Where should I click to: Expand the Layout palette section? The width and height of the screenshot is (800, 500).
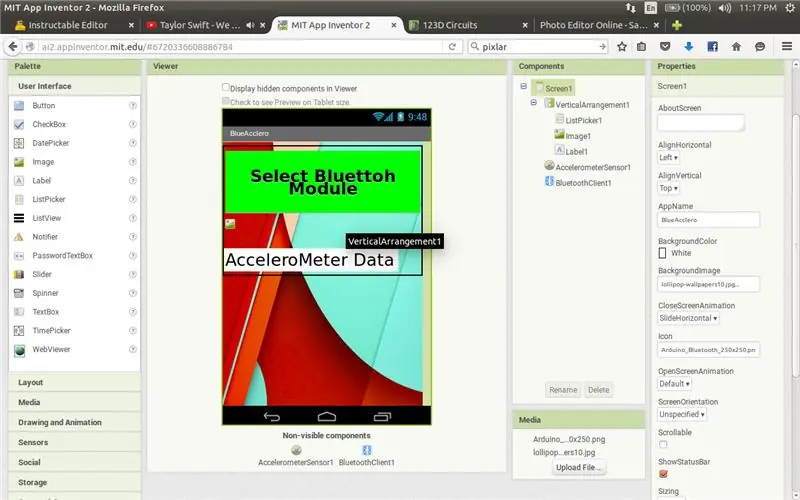click(74, 383)
